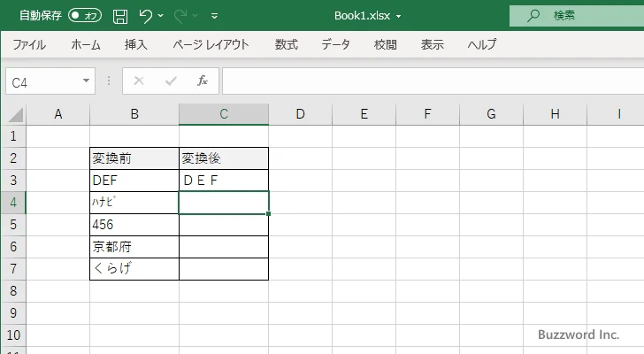Switch to the 数式 tab
The width and height of the screenshot is (644, 354).
point(287,44)
